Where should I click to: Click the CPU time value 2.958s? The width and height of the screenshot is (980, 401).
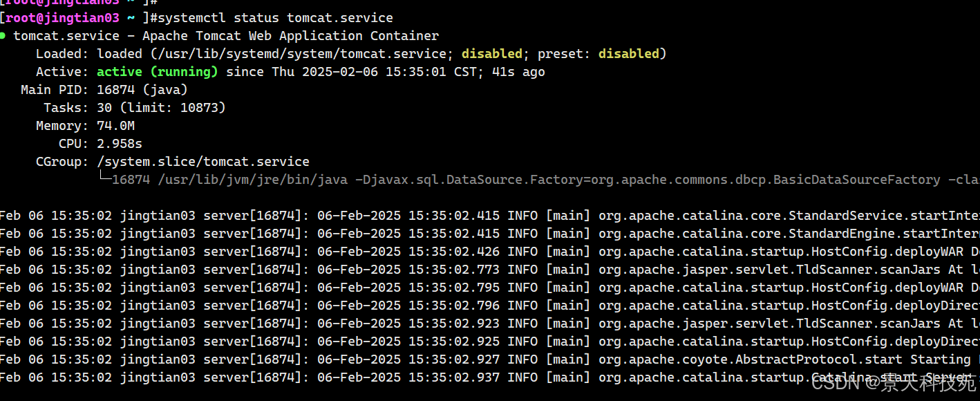coord(120,144)
